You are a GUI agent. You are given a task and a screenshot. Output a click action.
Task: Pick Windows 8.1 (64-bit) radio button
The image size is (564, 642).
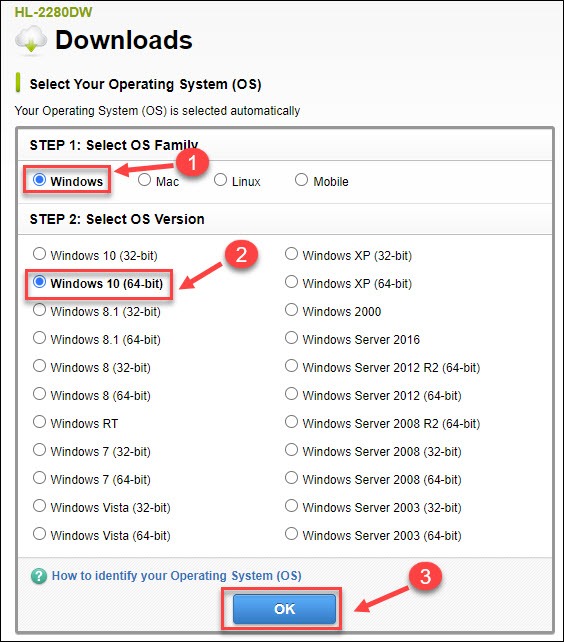(39, 338)
